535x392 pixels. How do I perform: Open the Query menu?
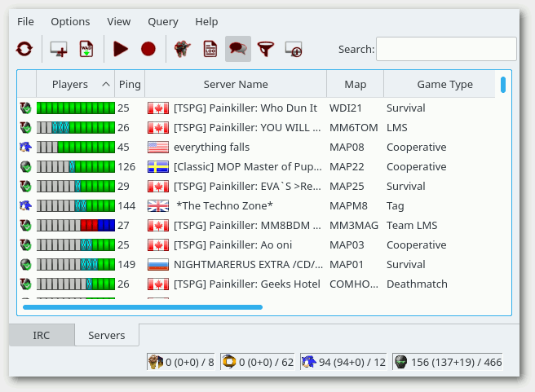pyautogui.click(x=162, y=21)
